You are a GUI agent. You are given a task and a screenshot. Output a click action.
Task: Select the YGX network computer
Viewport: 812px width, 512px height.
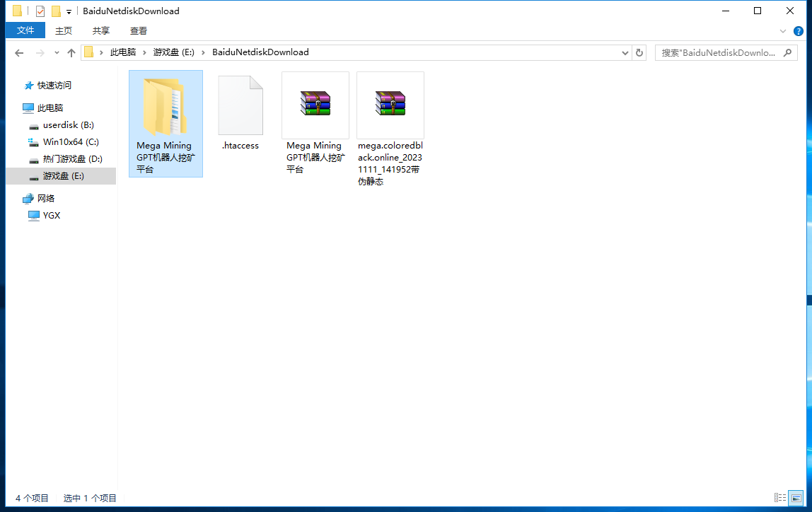click(51, 216)
